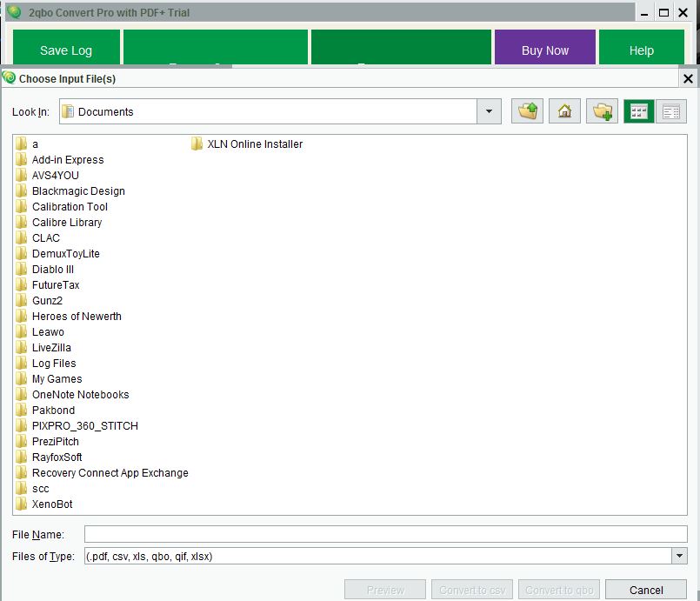Select the FutureTax folder
This screenshot has width=700, height=601.
pos(47,284)
